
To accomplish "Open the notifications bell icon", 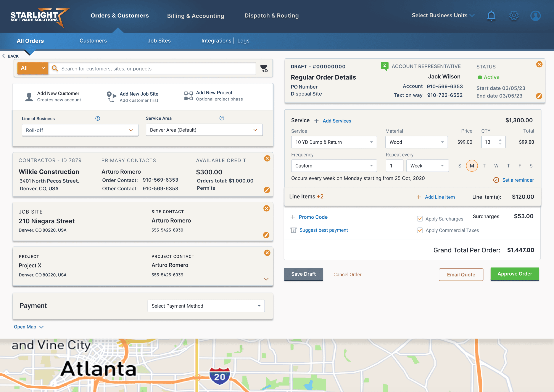I will (491, 16).
